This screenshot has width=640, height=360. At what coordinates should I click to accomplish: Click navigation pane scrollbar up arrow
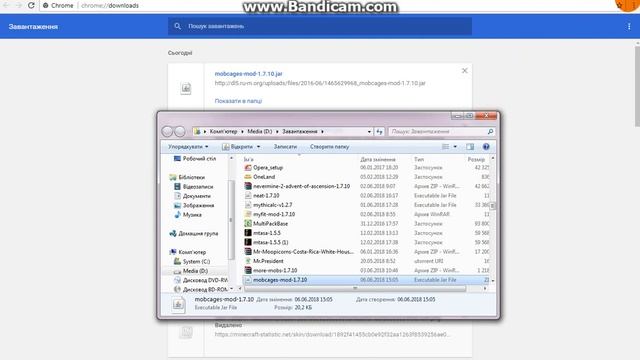[x=231, y=158]
